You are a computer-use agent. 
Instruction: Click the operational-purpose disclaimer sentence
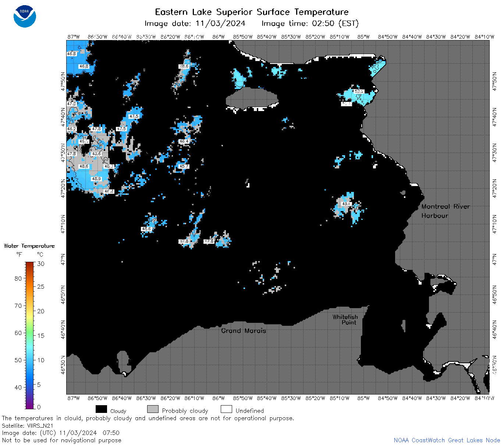(148, 418)
